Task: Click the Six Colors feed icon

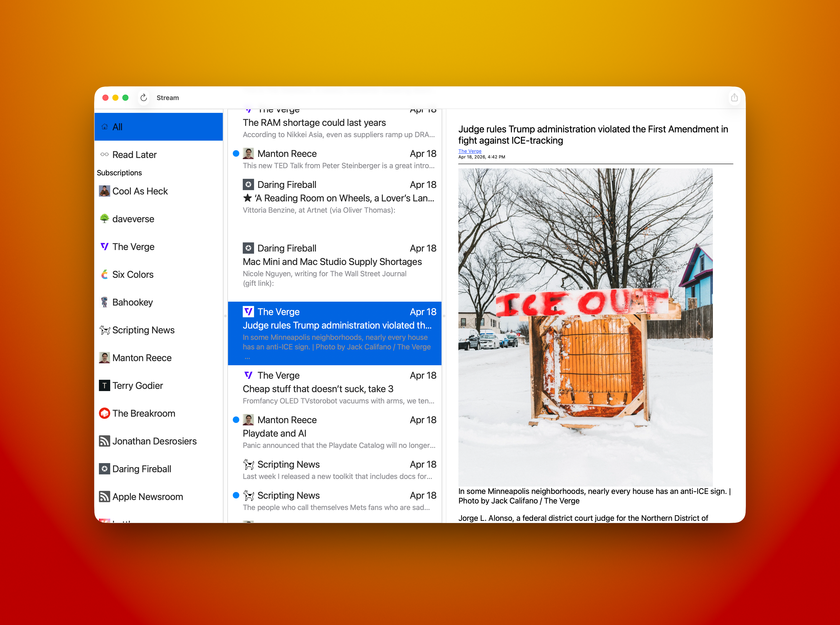Action: [x=104, y=274]
